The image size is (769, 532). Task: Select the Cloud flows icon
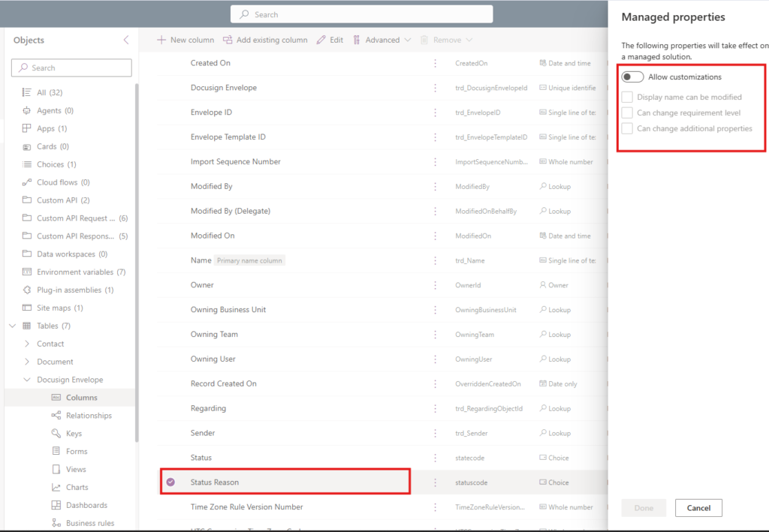27,182
